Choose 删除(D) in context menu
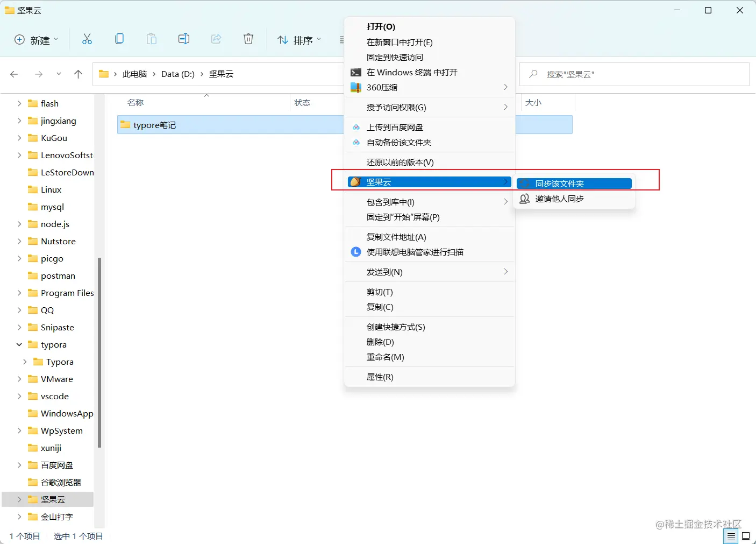756x544 pixels. [x=429, y=342]
